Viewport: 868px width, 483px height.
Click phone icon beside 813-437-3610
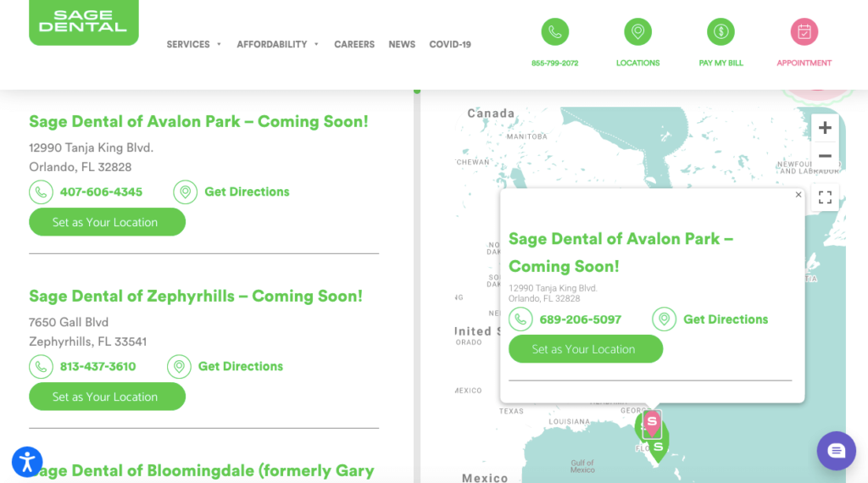click(x=41, y=366)
